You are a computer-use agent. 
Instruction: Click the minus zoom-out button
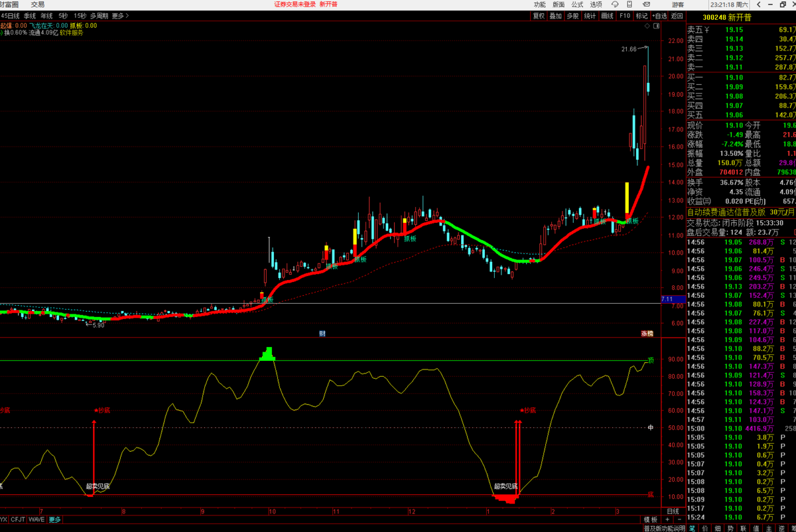pyautogui.click(x=679, y=519)
